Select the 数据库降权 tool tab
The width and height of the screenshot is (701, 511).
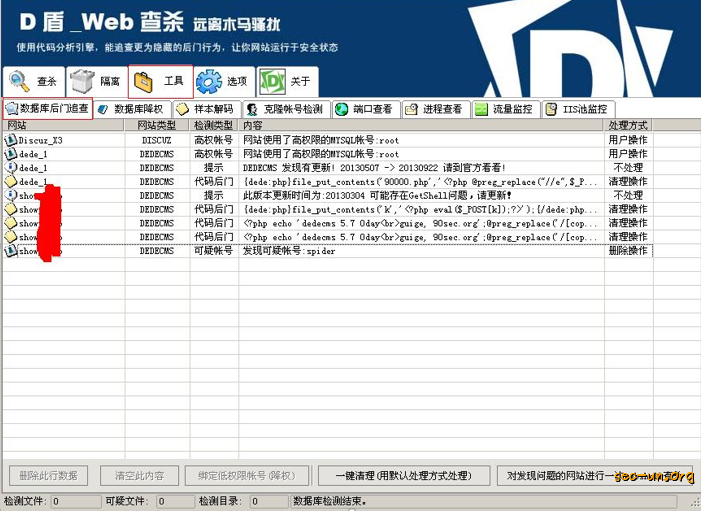coord(132,109)
